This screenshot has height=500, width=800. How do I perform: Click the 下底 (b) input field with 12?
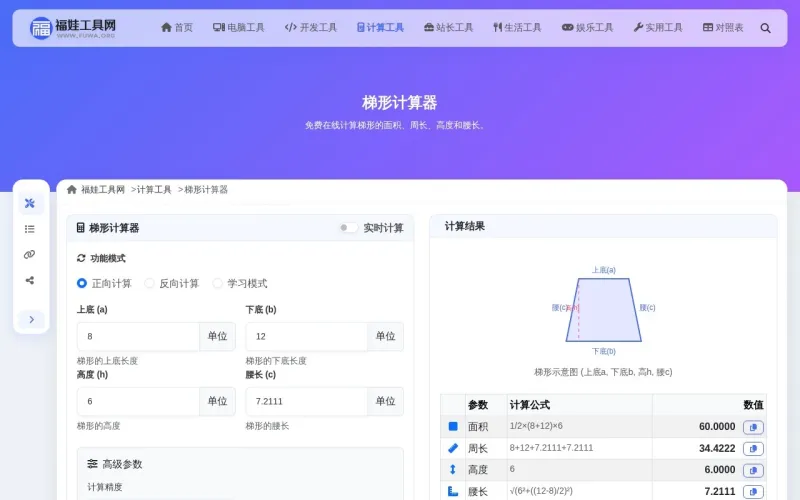[306, 336]
